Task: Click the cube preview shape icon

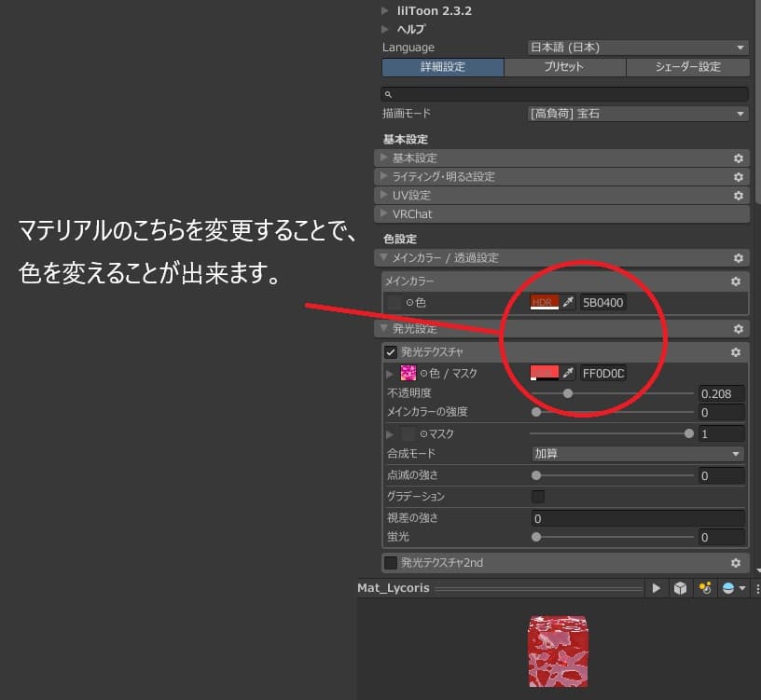Action: 680,588
